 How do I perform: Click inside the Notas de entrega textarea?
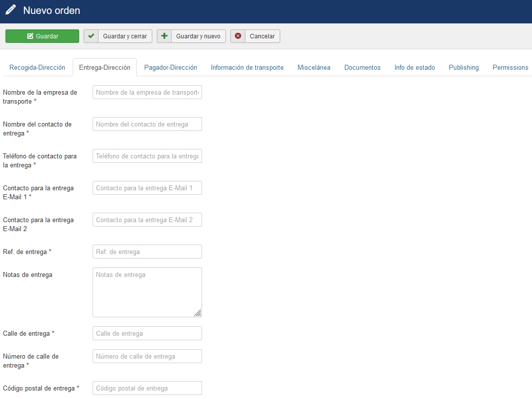[x=147, y=292]
